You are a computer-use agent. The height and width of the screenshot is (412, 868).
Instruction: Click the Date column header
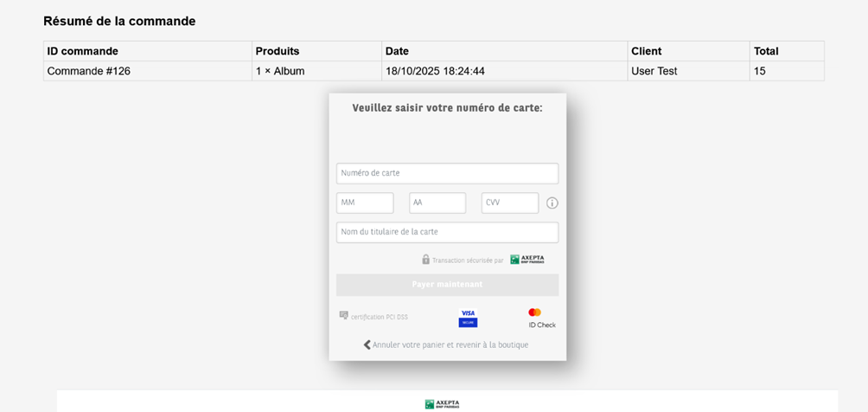click(x=398, y=51)
